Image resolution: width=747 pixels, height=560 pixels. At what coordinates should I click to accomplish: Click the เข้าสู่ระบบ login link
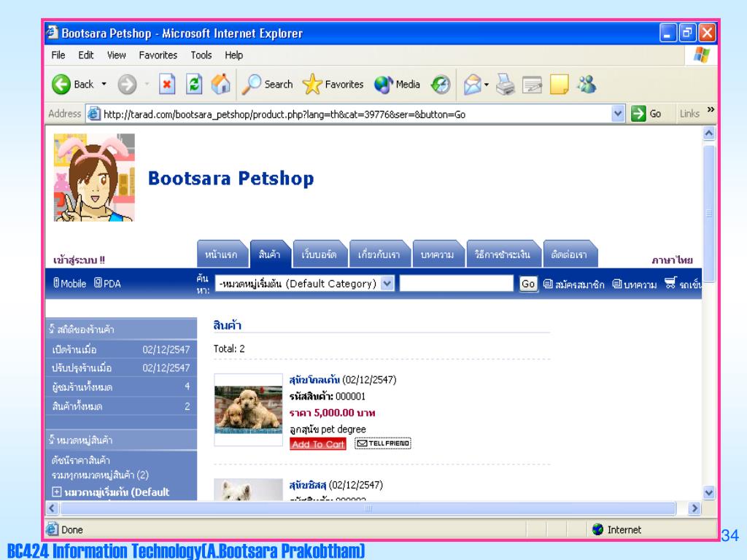tap(79, 260)
